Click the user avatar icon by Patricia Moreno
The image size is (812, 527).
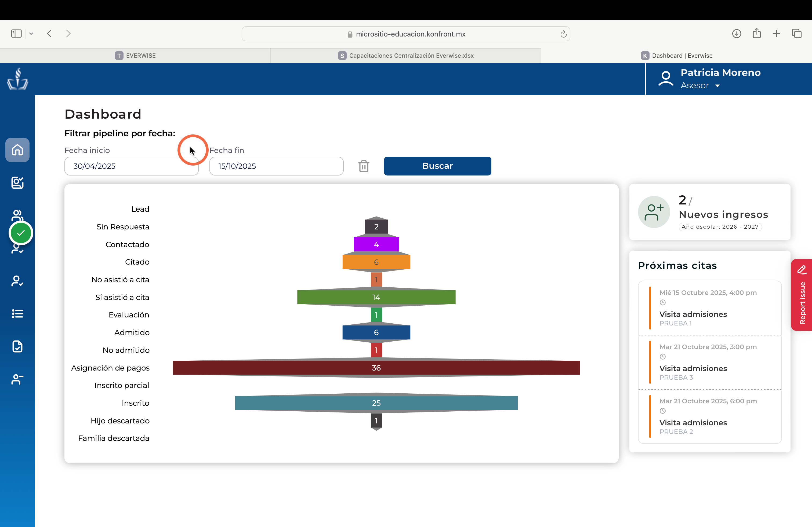665,79
